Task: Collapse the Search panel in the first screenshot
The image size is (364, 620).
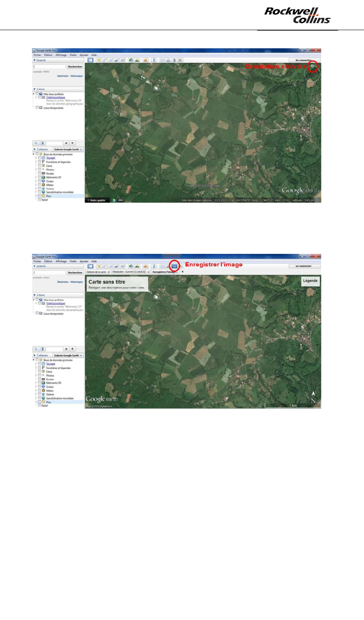Action: 34,60
